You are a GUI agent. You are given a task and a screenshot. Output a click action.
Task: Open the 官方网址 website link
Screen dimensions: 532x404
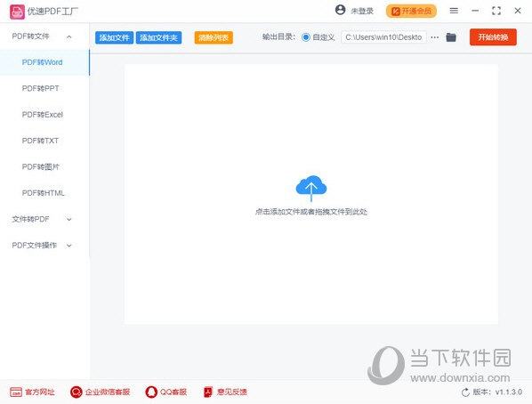[33, 392]
